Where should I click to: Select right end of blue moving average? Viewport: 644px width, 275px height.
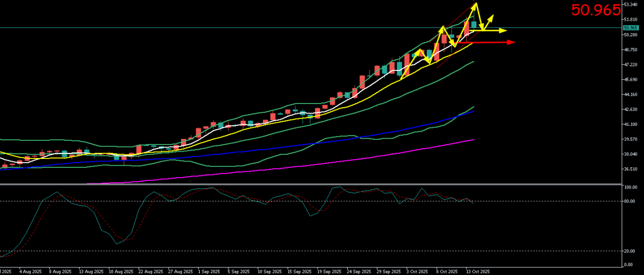pyautogui.click(x=473, y=111)
